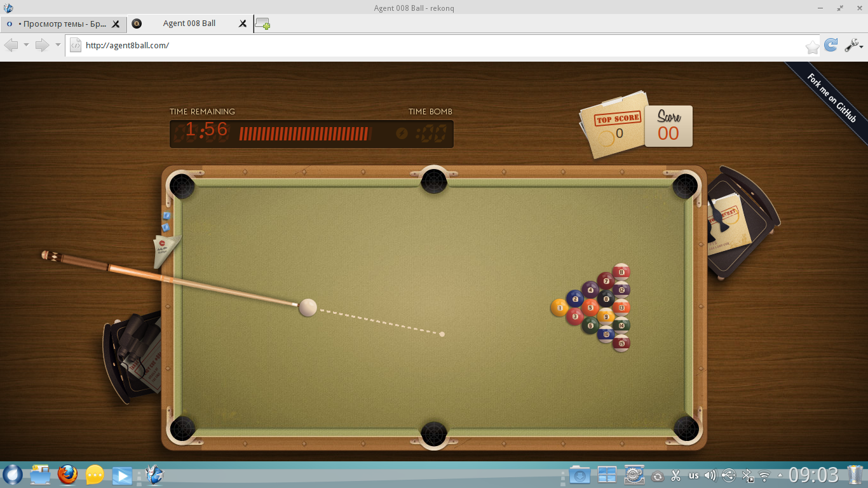This screenshot has width=868, height=488.
Task: Click the clipboard scissors tray icon
Action: (675, 475)
